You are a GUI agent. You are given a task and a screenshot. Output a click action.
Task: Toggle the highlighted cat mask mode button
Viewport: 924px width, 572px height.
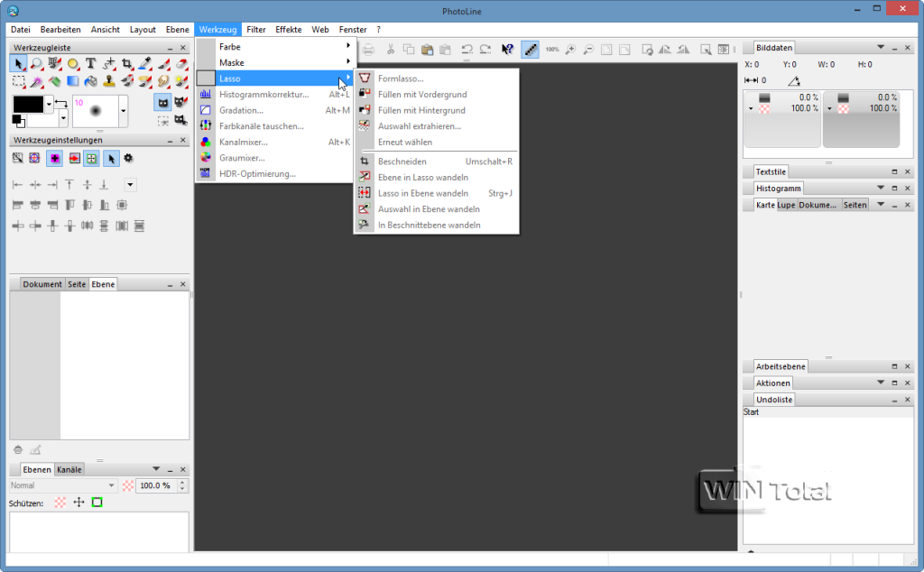[162, 103]
